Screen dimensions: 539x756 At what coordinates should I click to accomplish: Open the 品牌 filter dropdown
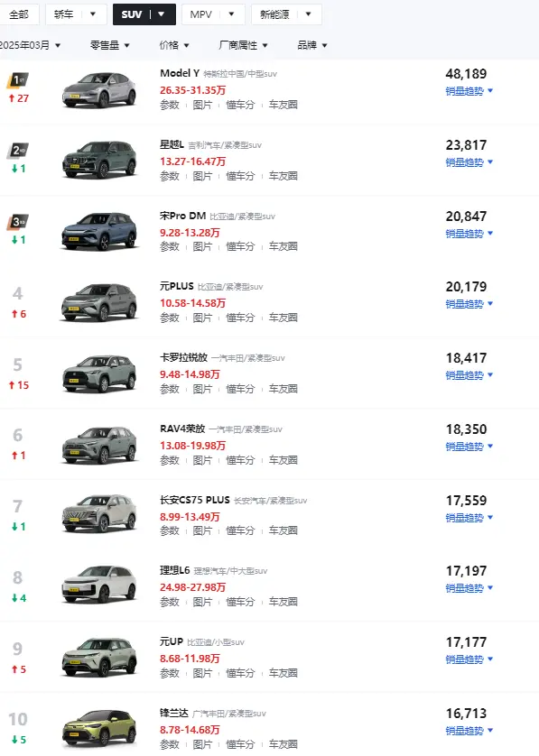[x=312, y=45]
